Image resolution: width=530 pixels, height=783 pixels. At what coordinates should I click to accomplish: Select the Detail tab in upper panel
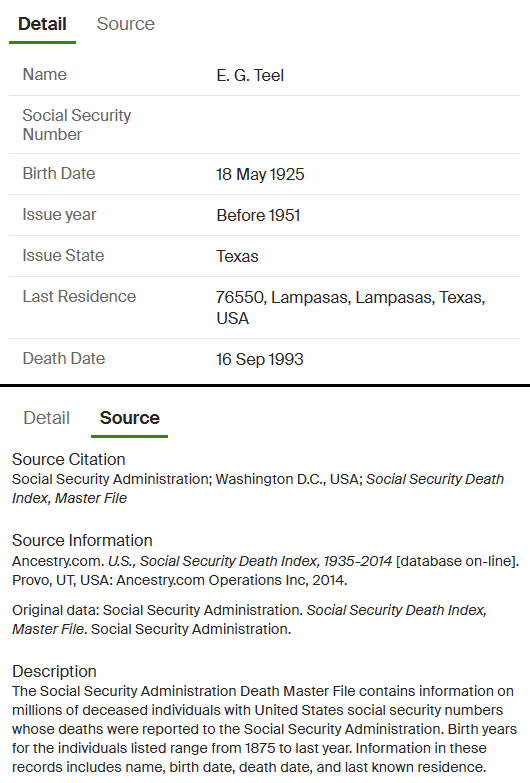pyautogui.click(x=42, y=24)
